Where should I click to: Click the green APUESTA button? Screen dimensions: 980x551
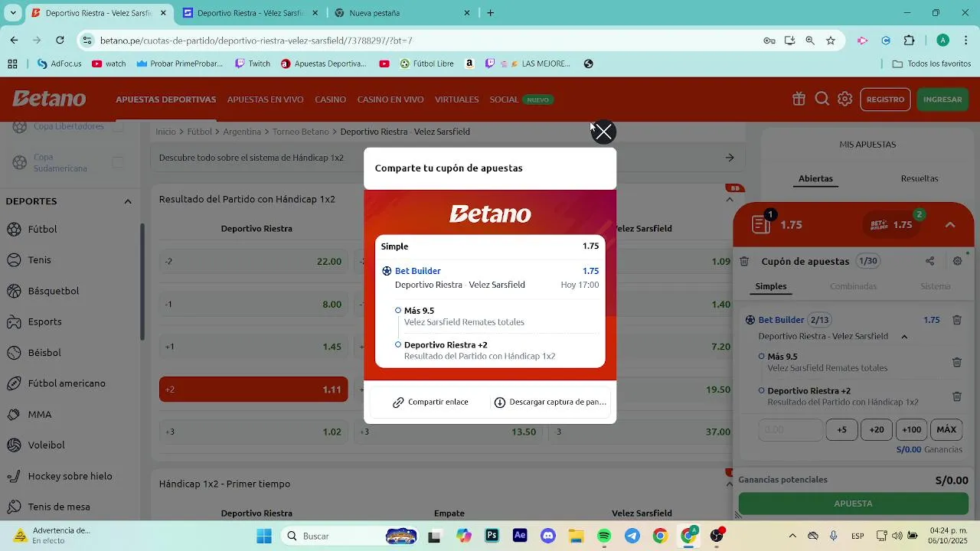tap(853, 504)
